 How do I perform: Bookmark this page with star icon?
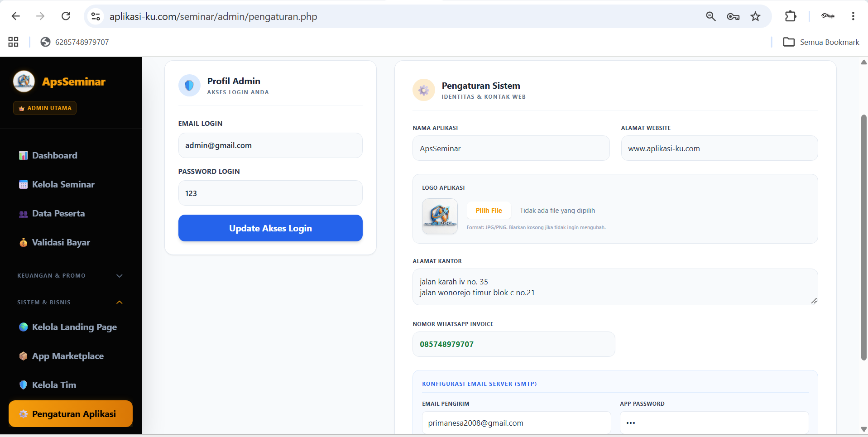point(755,17)
